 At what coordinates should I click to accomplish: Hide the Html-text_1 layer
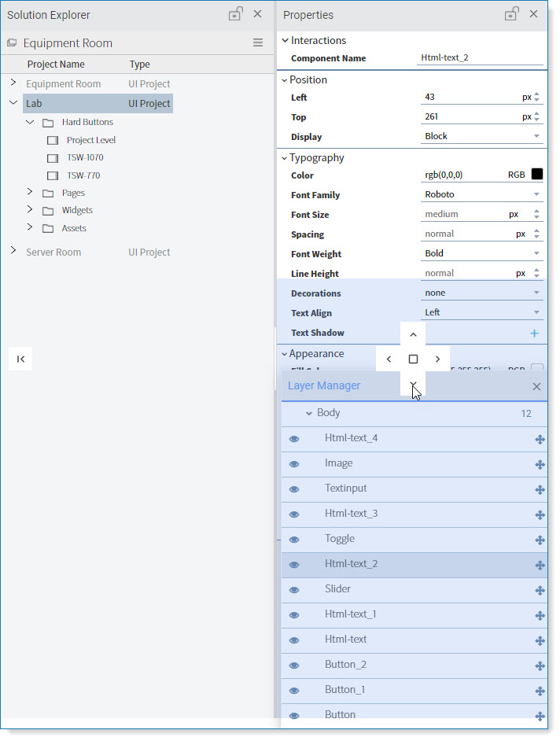tap(294, 615)
